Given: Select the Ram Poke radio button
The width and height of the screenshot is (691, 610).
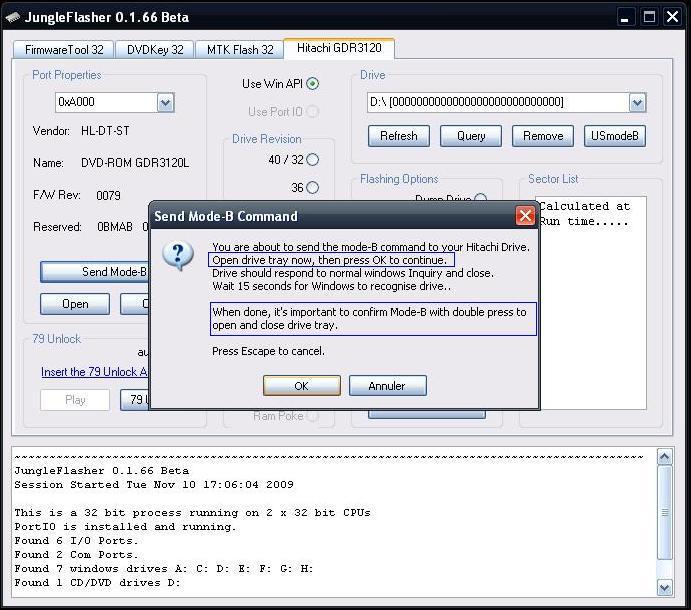Looking at the screenshot, I should 312,416.
